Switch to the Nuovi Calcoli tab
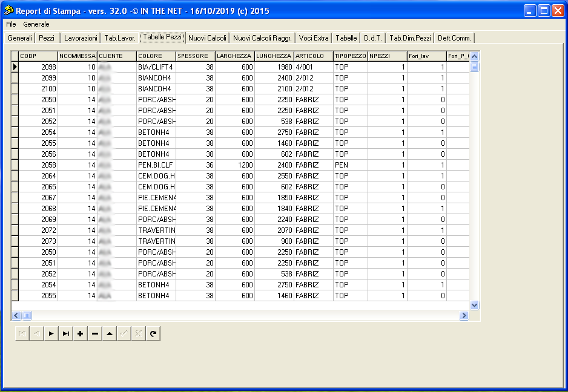The width and height of the screenshot is (568, 392). pos(207,38)
